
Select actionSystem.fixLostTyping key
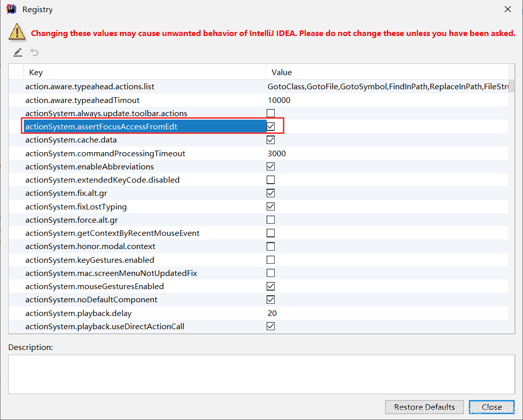[x=76, y=206]
